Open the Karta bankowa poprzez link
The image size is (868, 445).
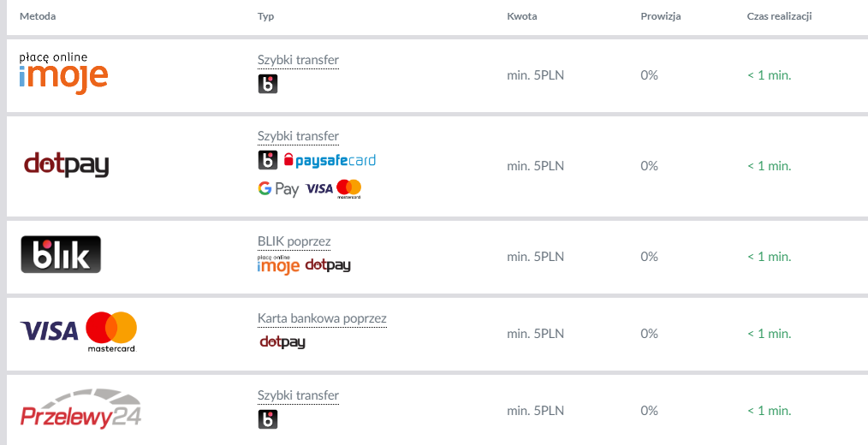pyautogui.click(x=322, y=319)
